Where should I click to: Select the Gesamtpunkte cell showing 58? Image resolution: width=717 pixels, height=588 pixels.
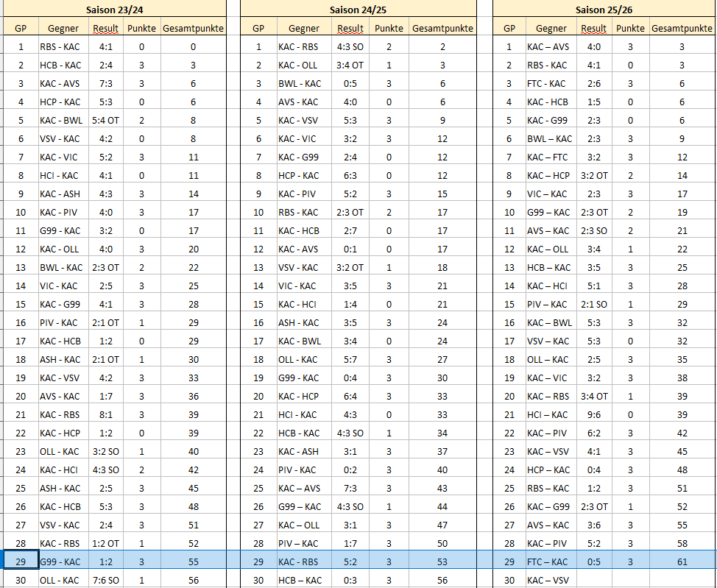[x=682, y=543]
